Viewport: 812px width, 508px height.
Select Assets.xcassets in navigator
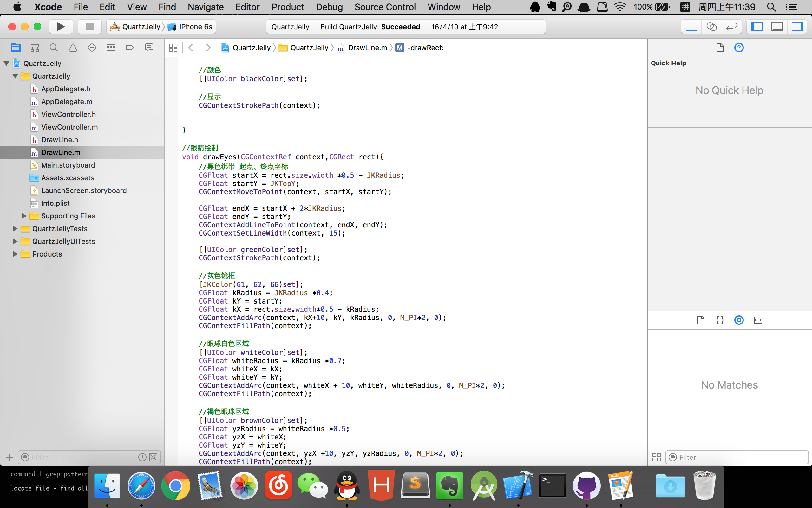[82, 178]
